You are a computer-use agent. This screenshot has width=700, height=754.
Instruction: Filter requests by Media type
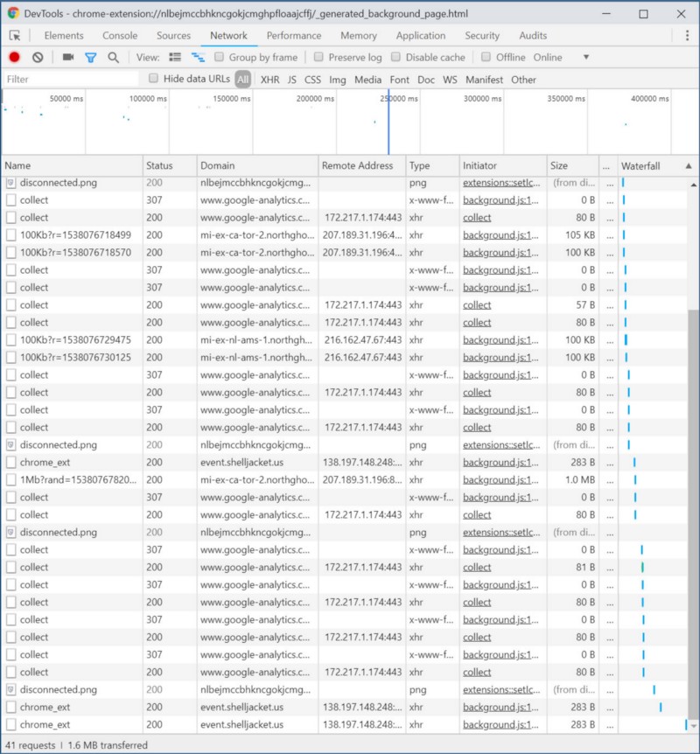(x=368, y=80)
